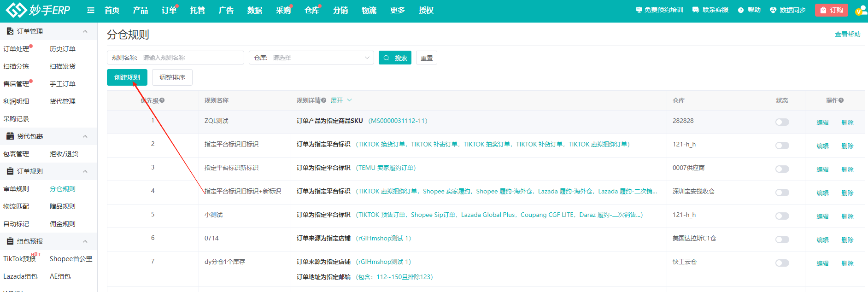Go to 分仓规则 in sidebar

pyautogui.click(x=63, y=189)
